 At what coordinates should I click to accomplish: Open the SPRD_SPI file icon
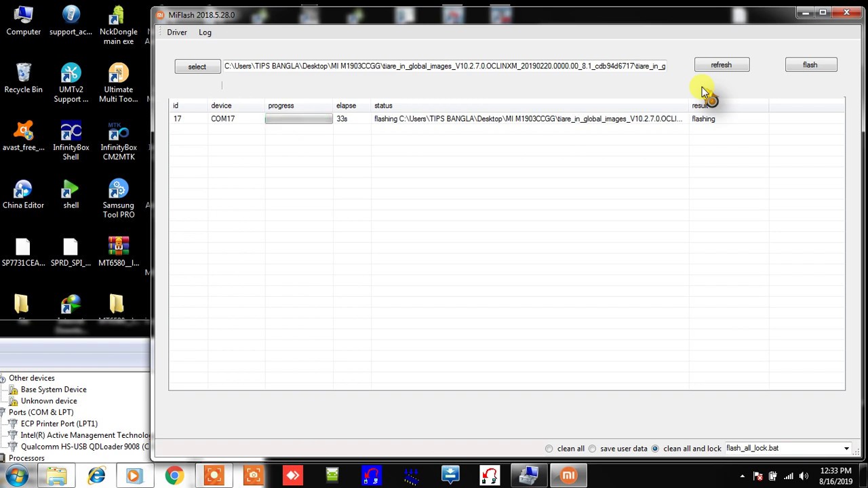coord(71,251)
